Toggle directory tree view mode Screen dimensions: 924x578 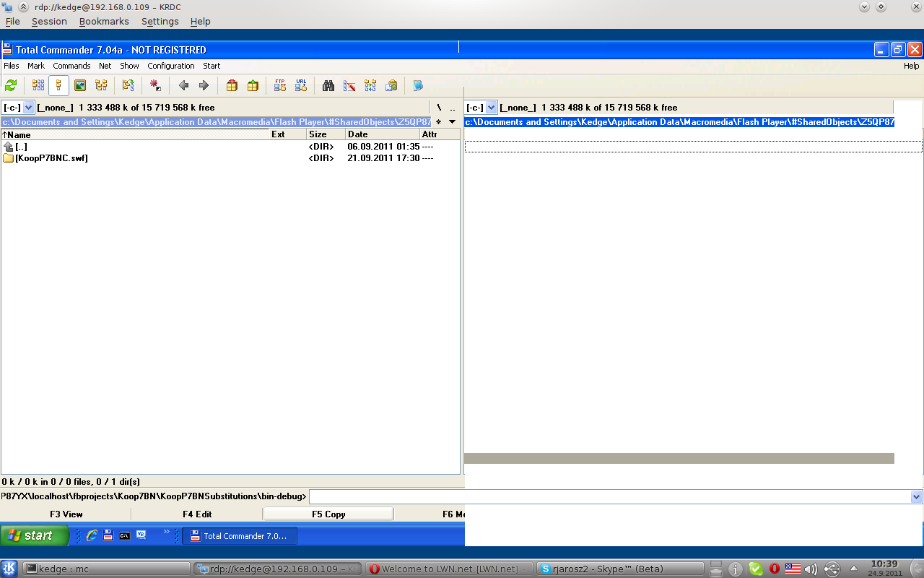coord(101,86)
